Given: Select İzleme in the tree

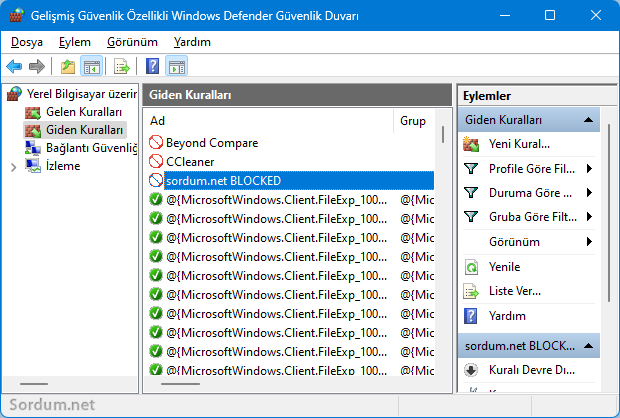Looking at the screenshot, I should point(63,166).
